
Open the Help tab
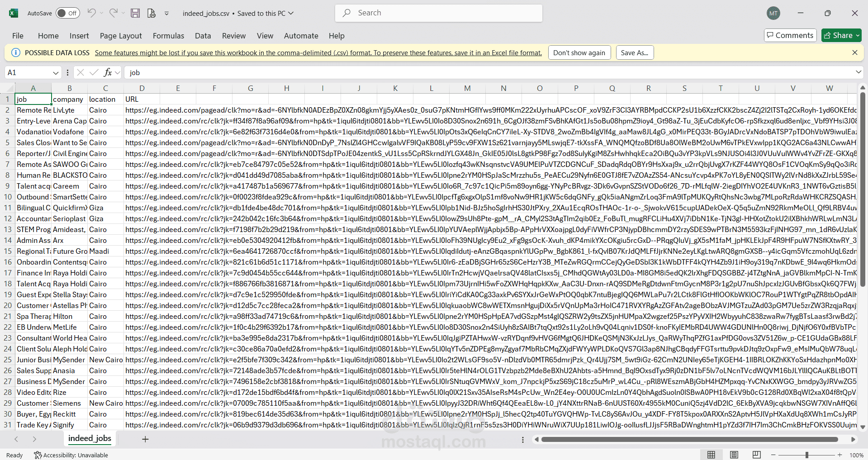pyautogui.click(x=337, y=36)
